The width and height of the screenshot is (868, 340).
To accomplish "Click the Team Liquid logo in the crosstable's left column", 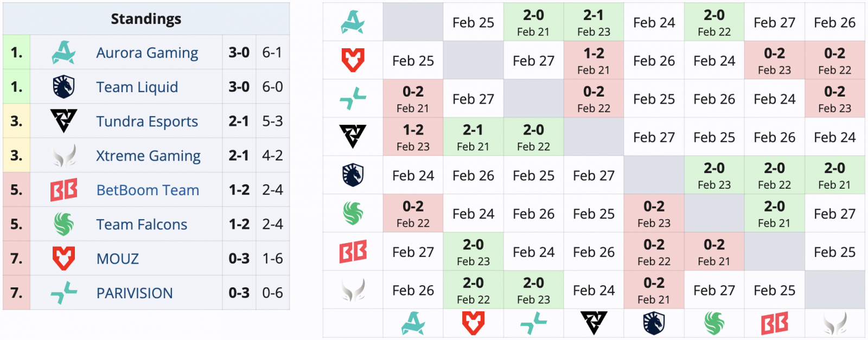I will click(x=353, y=175).
